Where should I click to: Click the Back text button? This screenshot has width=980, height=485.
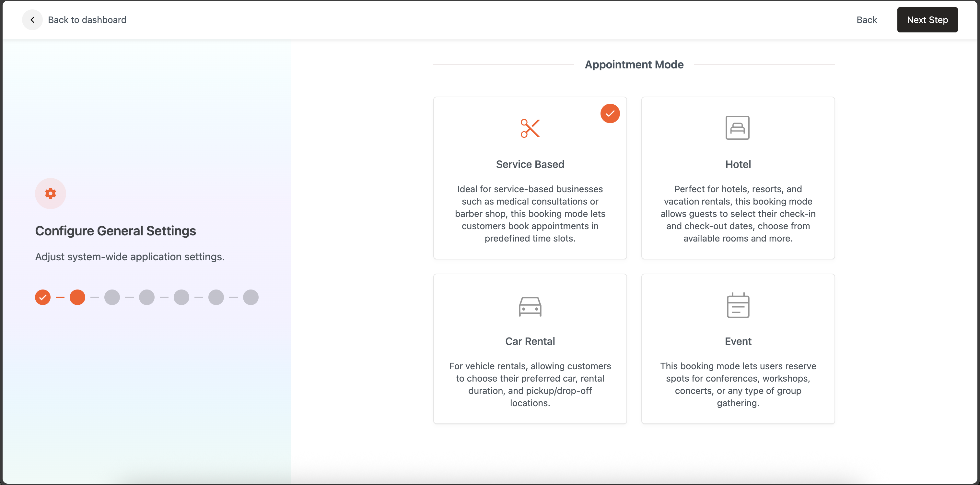pos(866,20)
